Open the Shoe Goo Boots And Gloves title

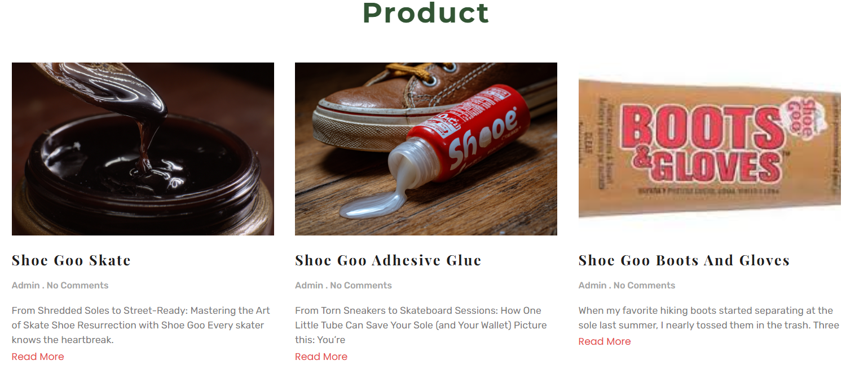pos(684,260)
